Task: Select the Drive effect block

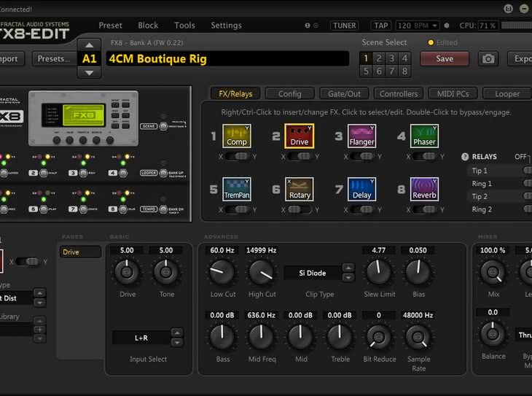Action: tap(300, 136)
